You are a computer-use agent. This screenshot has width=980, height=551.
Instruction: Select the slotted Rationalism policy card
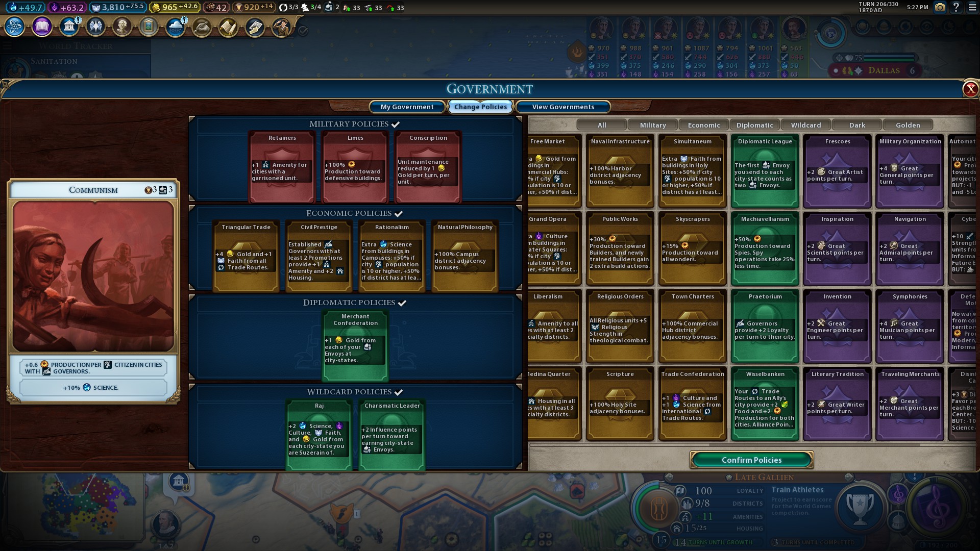click(x=391, y=256)
